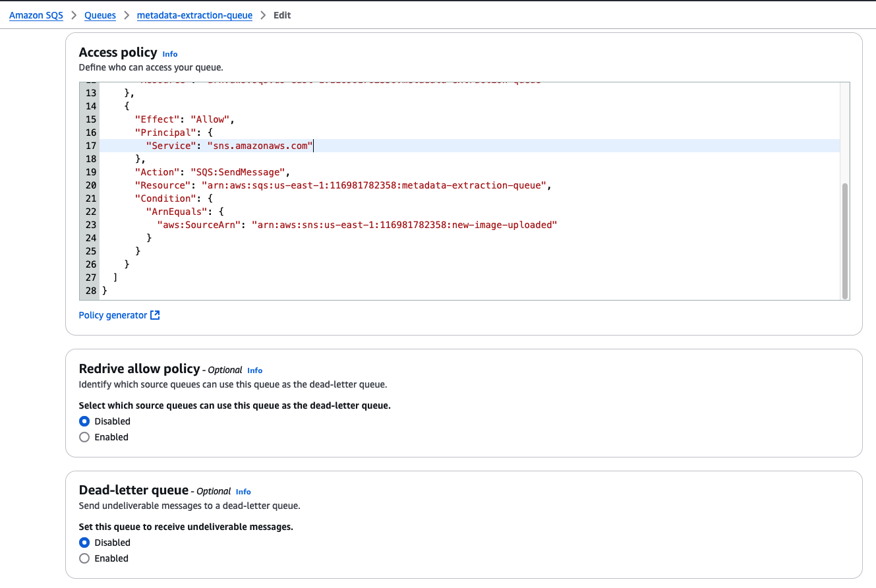
Task: Go to Queues breadcrumb link
Action: [100, 15]
